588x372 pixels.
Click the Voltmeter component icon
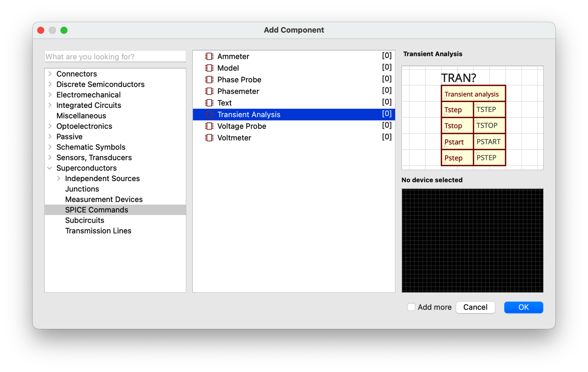point(209,138)
